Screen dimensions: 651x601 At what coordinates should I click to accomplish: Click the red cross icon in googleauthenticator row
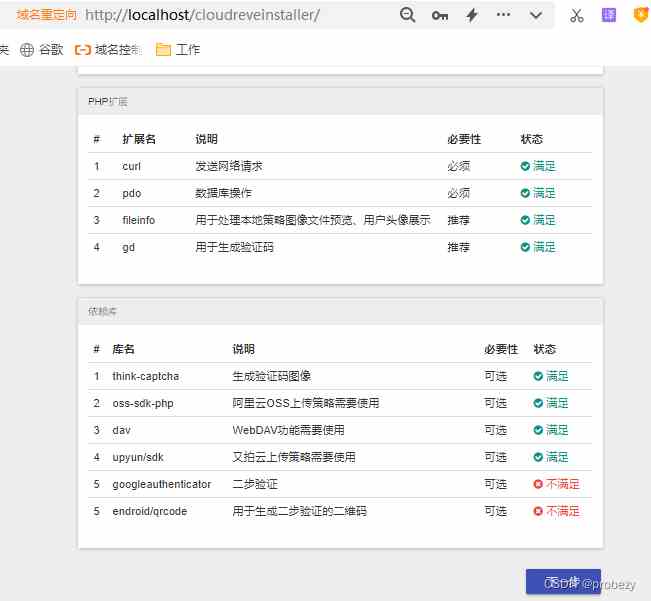(538, 484)
